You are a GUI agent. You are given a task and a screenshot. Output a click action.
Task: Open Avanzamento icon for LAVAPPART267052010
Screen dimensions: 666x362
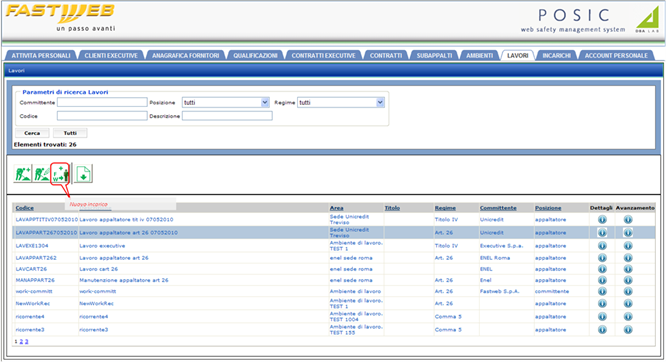628,233
